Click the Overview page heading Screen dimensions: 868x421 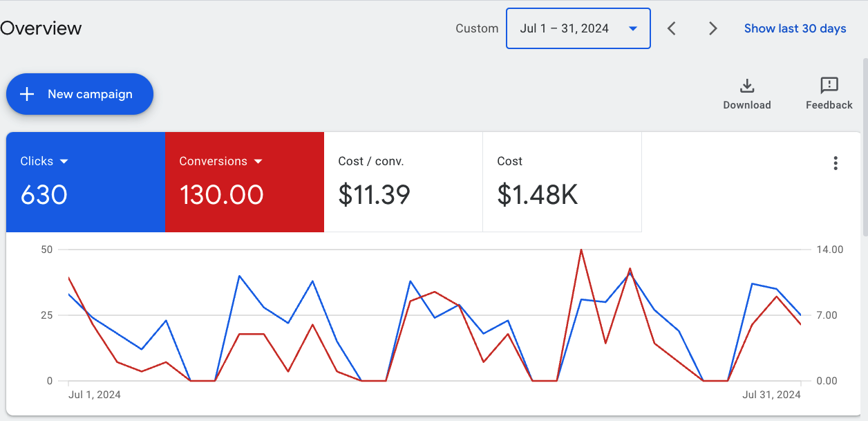click(x=41, y=28)
